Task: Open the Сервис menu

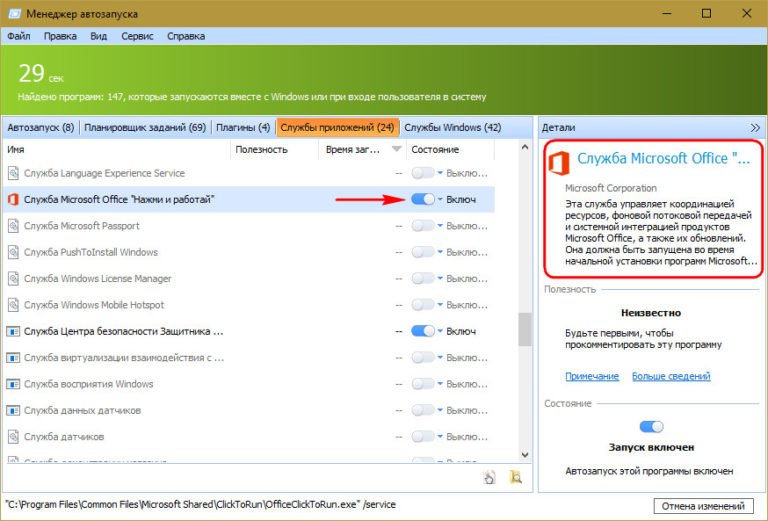Action: point(139,35)
